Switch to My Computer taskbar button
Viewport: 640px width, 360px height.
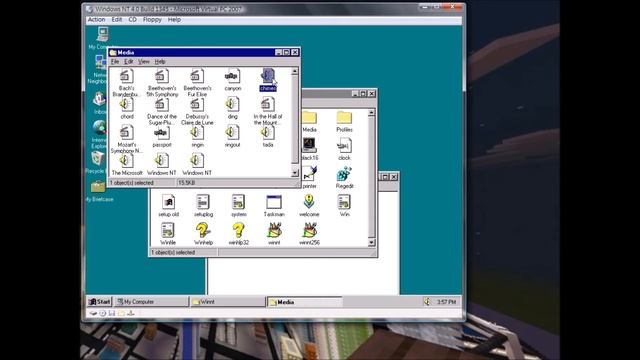pyautogui.click(x=151, y=302)
